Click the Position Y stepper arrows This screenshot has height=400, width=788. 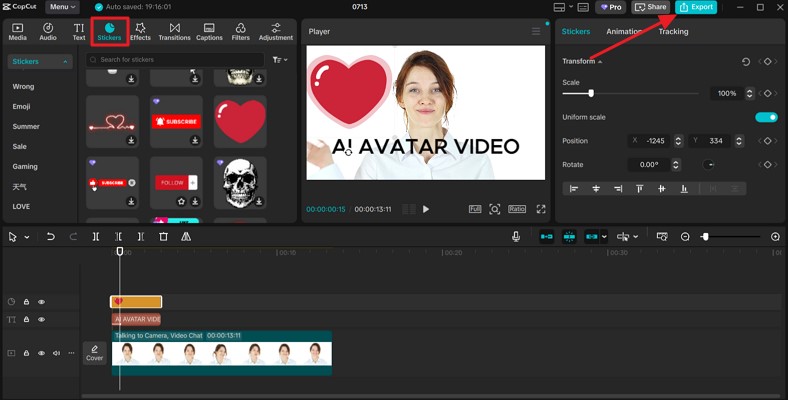click(739, 141)
